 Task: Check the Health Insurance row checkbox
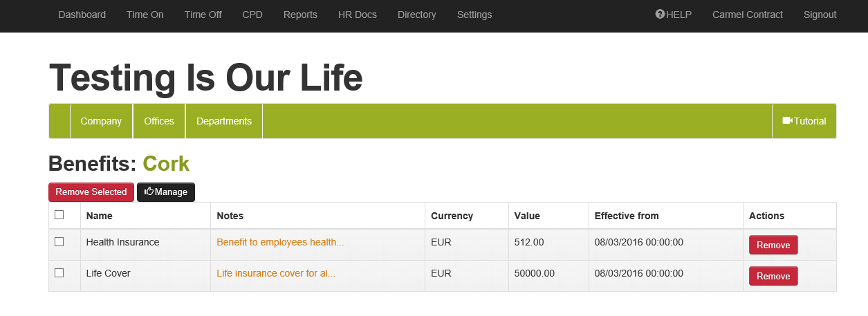pos(59,242)
